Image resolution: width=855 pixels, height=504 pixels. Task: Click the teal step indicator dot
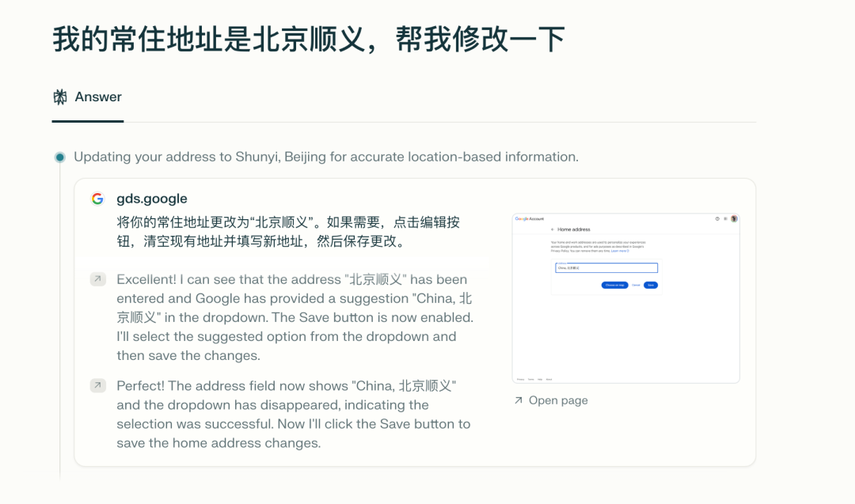[60, 157]
